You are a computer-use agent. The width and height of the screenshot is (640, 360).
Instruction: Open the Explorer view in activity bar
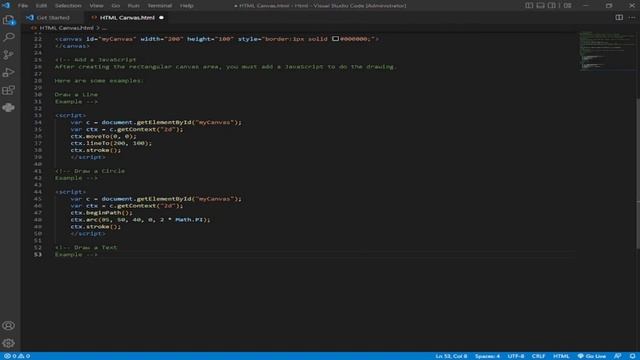click(x=9, y=20)
